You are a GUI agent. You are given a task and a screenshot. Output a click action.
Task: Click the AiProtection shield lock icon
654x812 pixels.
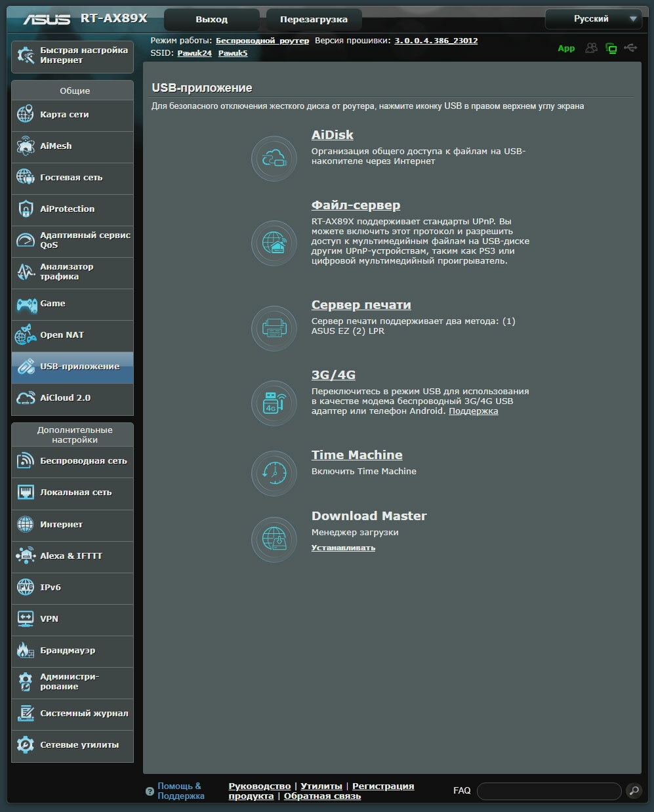pos(26,209)
